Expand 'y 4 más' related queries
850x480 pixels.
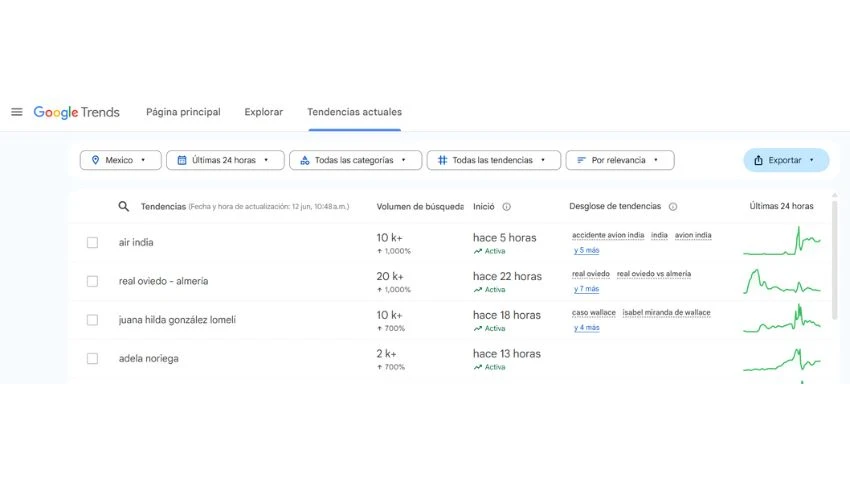(x=587, y=327)
